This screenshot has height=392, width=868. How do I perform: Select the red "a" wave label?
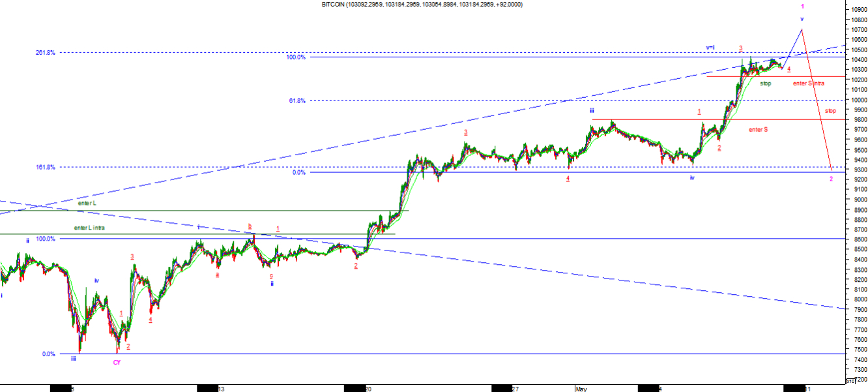[x=217, y=275]
